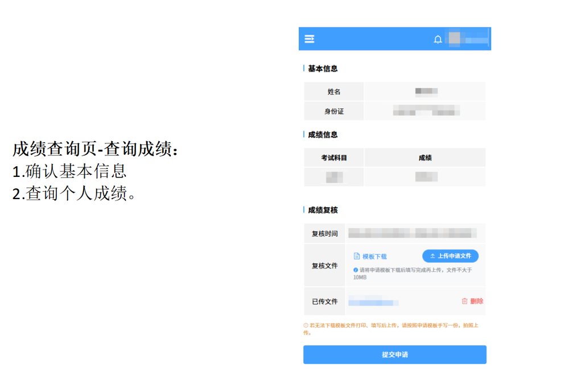Click the blue info icon under 模板下载

click(356, 270)
